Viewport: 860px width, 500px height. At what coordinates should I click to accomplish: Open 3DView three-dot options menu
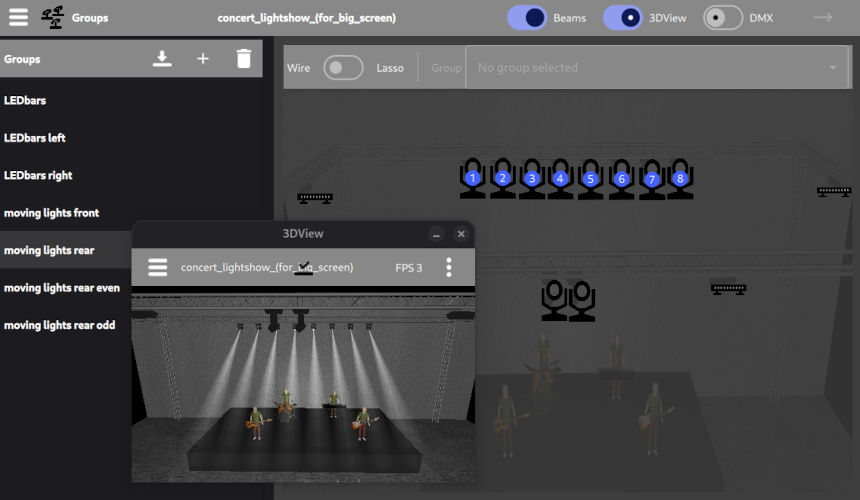pyautogui.click(x=449, y=267)
